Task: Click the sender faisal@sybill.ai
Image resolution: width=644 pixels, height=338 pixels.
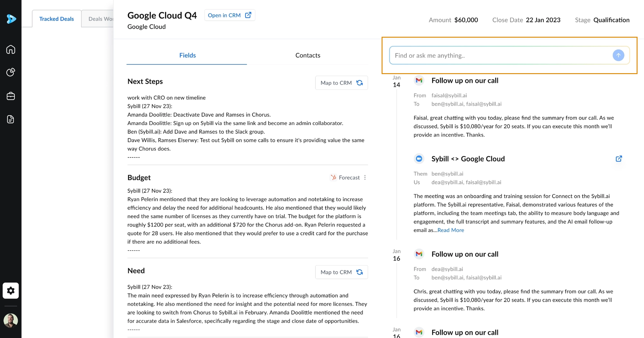Action: [x=449, y=95]
